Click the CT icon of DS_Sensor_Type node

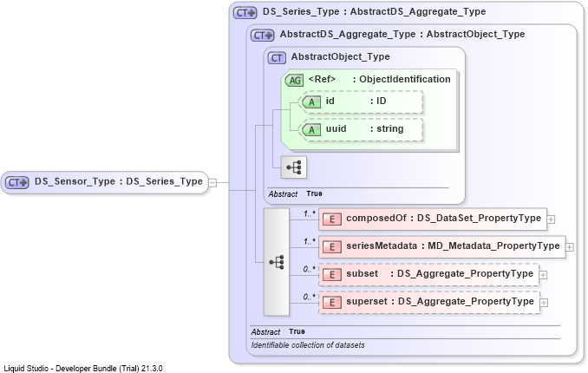coord(16,183)
